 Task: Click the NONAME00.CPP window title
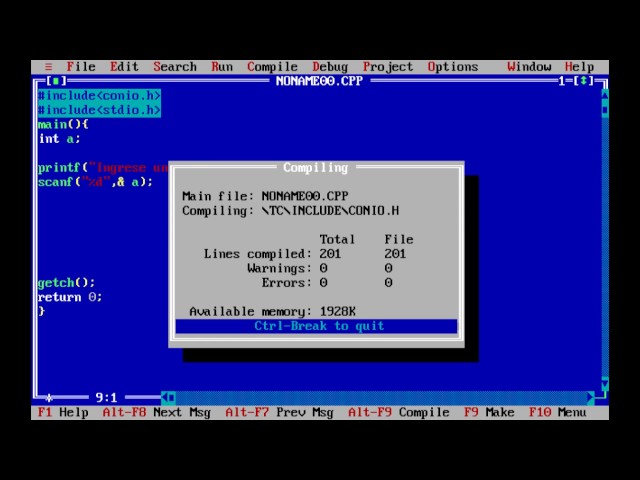319,81
